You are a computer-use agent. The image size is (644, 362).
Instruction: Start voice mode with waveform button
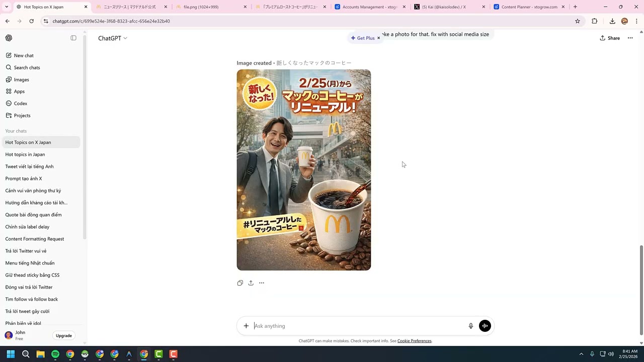point(485,326)
